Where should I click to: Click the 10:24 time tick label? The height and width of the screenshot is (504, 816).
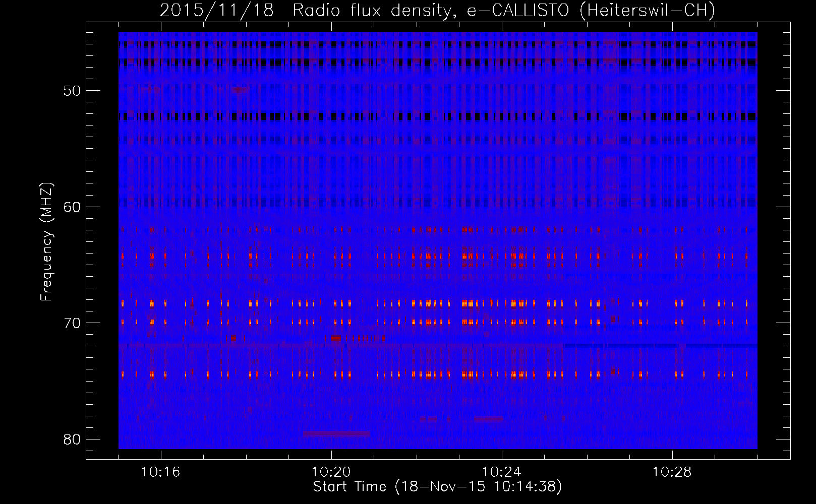pyautogui.click(x=502, y=472)
